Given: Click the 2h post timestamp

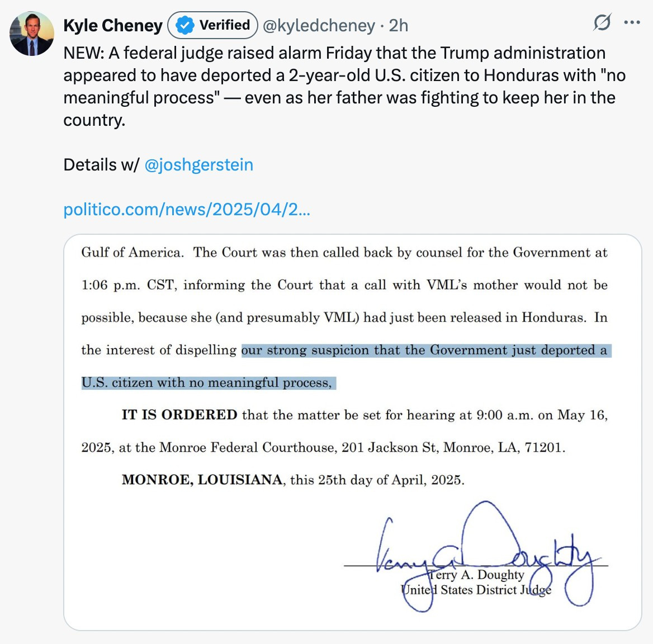Looking at the screenshot, I should 399,26.
